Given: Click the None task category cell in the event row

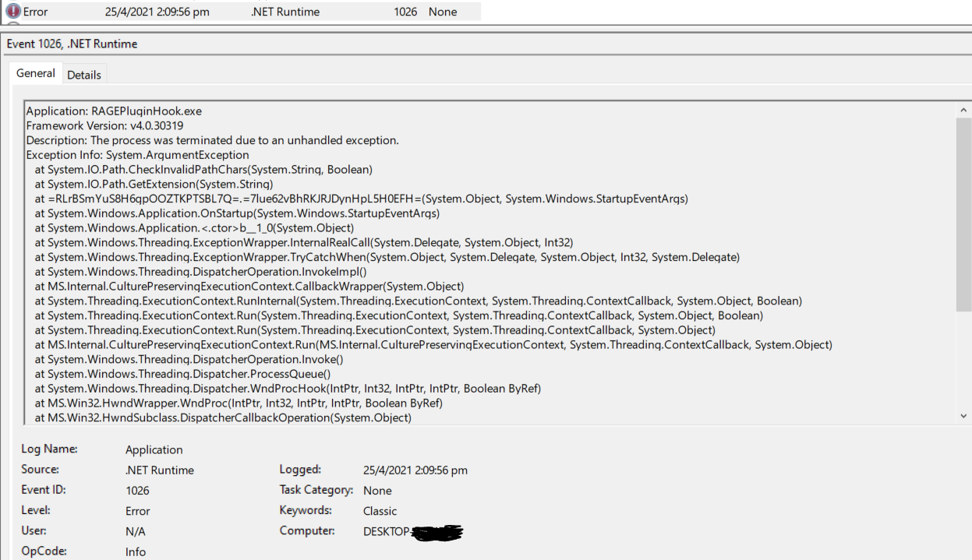Looking at the screenshot, I should tap(442, 12).
